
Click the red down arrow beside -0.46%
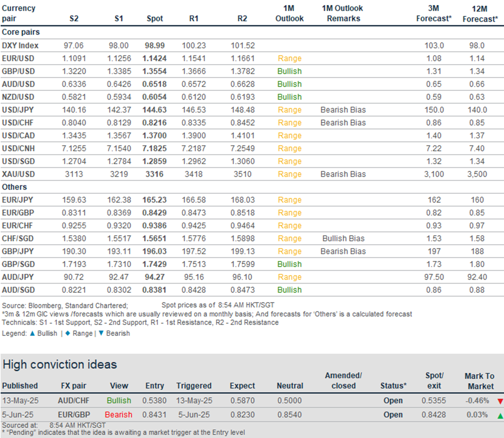click(500, 401)
